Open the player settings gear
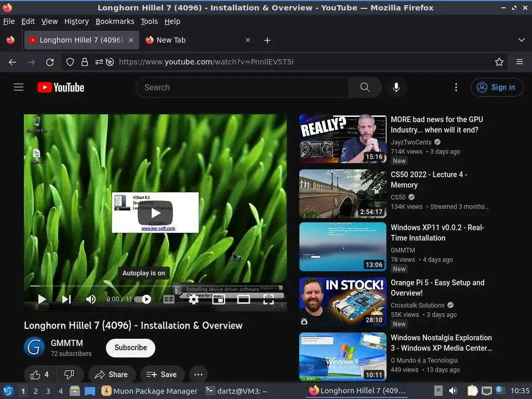Viewport: 532px width, 399px height. (194, 299)
